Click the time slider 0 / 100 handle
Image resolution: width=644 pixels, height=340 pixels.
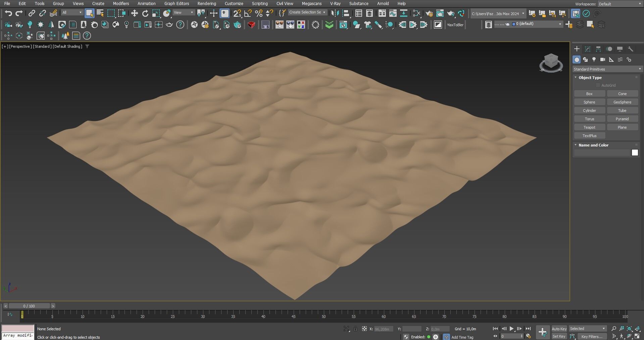[x=29, y=306]
